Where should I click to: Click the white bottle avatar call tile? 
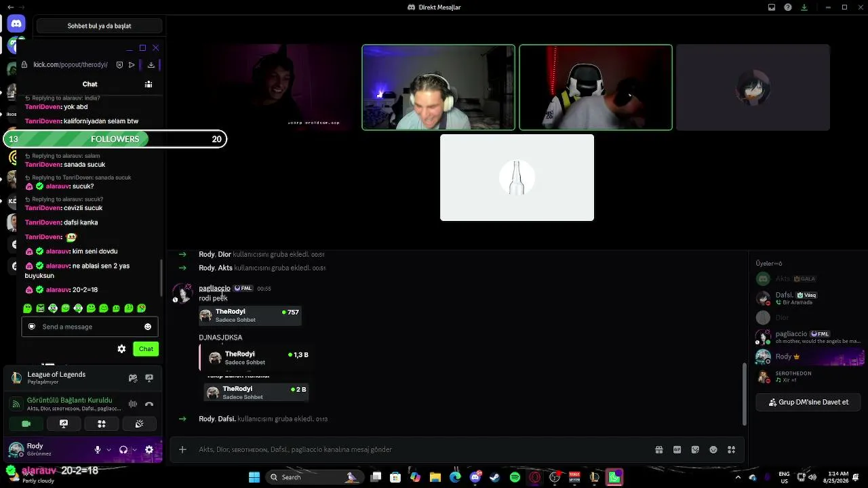pyautogui.click(x=517, y=178)
